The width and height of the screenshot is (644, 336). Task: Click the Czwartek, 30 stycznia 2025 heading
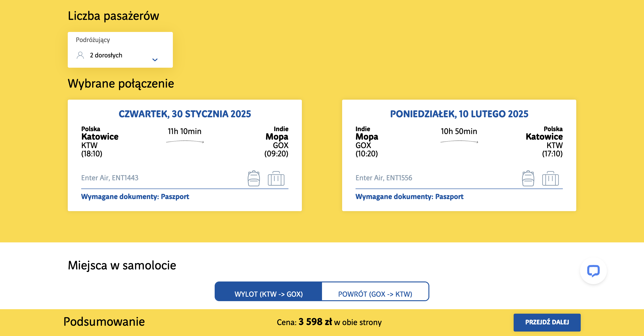pos(185,114)
